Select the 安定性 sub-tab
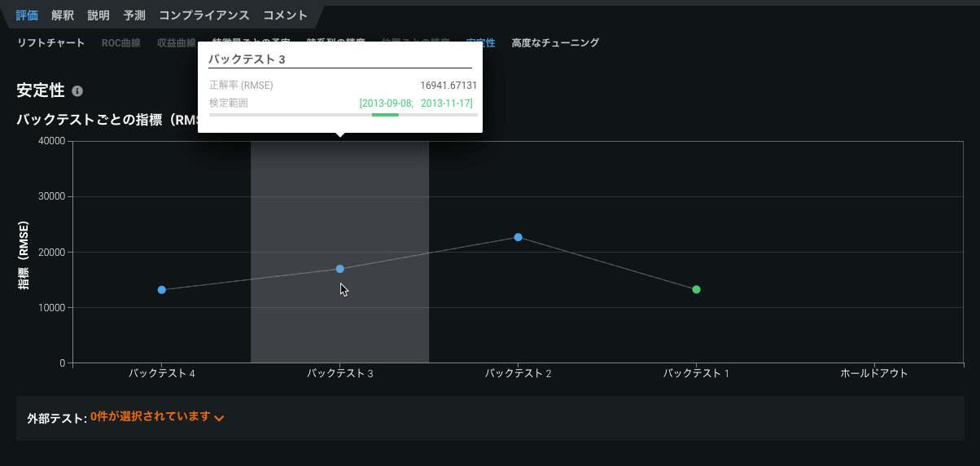 pos(480,42)
